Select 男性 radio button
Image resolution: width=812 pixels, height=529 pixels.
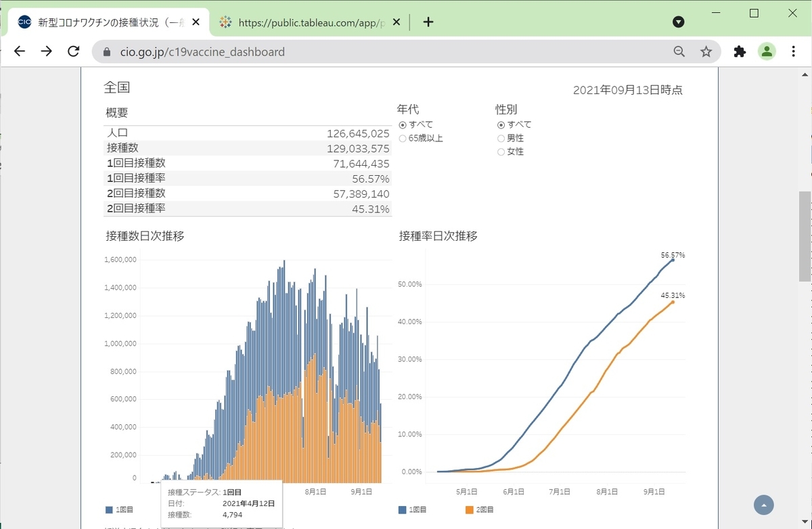[501, 138]
